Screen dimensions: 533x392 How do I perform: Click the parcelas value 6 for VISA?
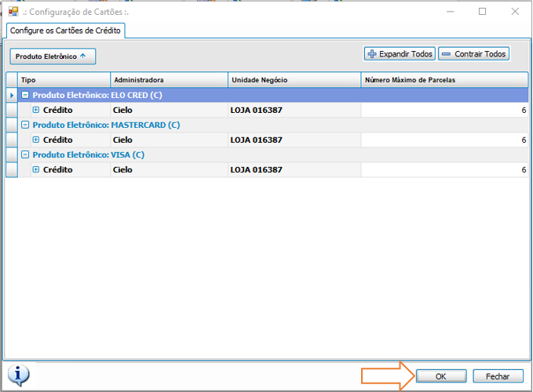coord(444,169)
